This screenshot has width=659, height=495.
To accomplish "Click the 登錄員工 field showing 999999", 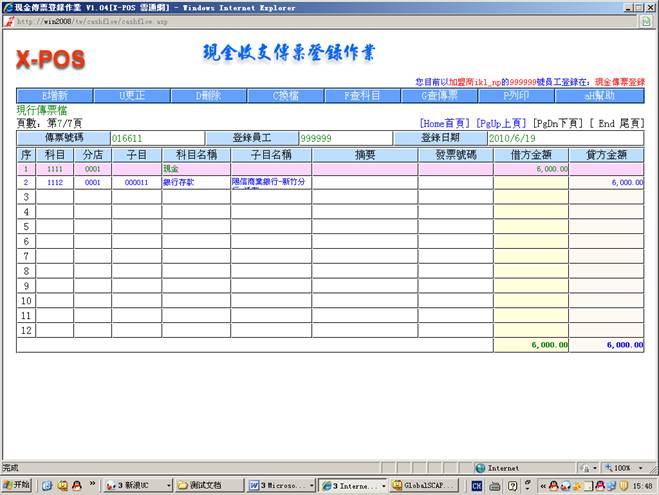I will tap(345, 138).
